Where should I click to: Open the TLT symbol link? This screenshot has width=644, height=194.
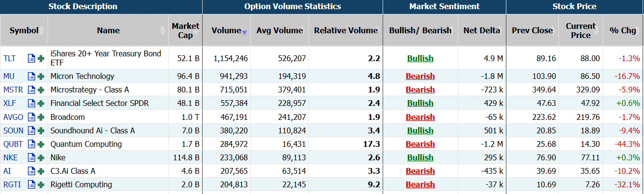click(x=10, y=58)
